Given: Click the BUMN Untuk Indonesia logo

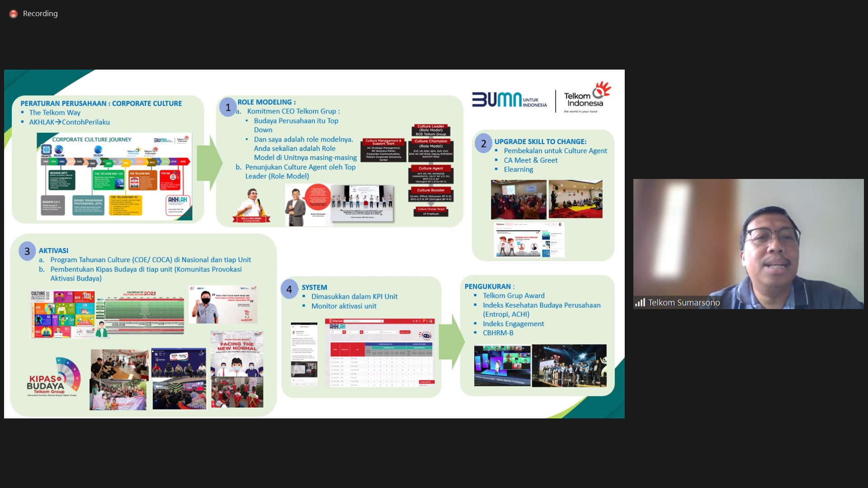Looking at the screenshot, I should (x=509, y=99).
